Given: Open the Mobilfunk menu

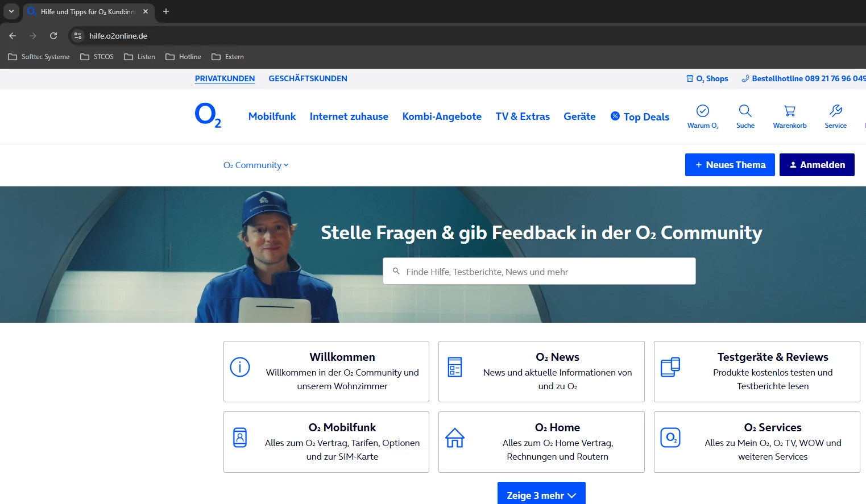Looking at the screenshot, I should pyautogui.click(x=272, y=116).
